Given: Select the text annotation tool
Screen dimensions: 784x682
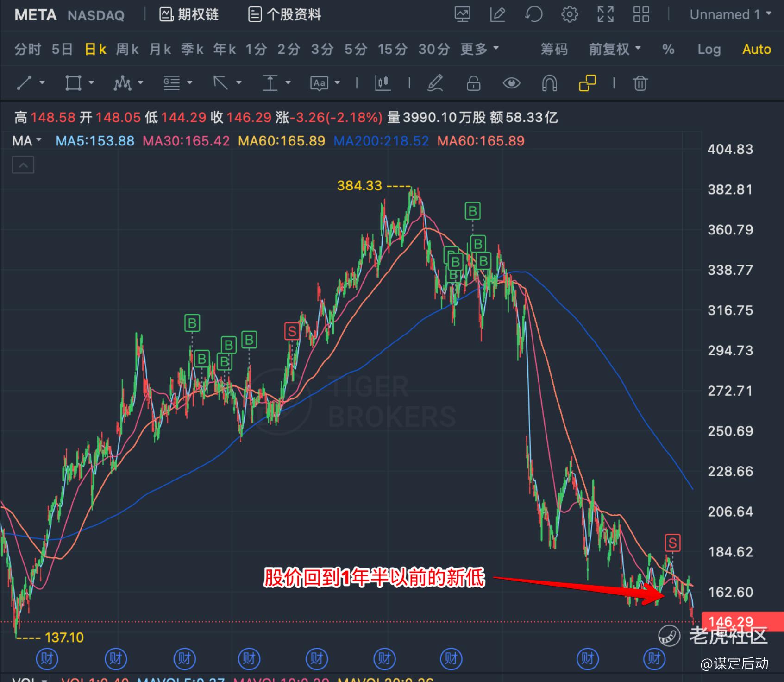Looking at the screenshot, I should pyautogui.click(x=319, y=83).
